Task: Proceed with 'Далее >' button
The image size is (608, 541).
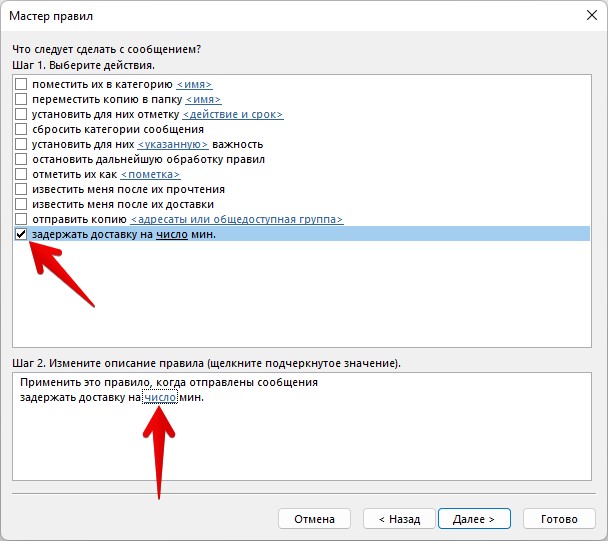Action: coord(474,519)
